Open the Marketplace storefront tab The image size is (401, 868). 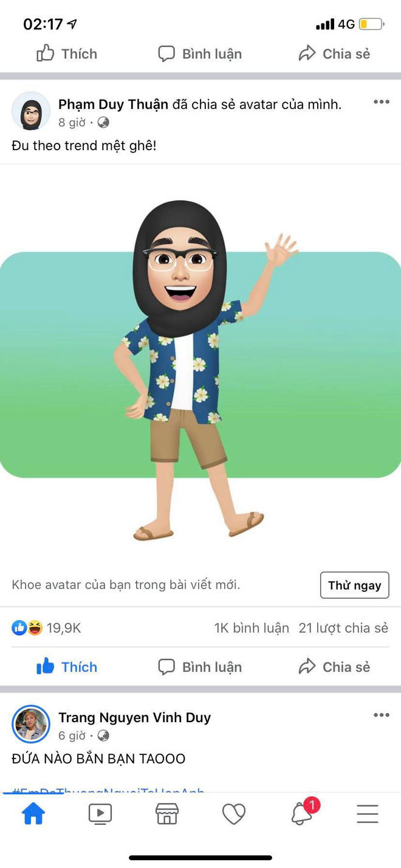(x=167, y=813)
